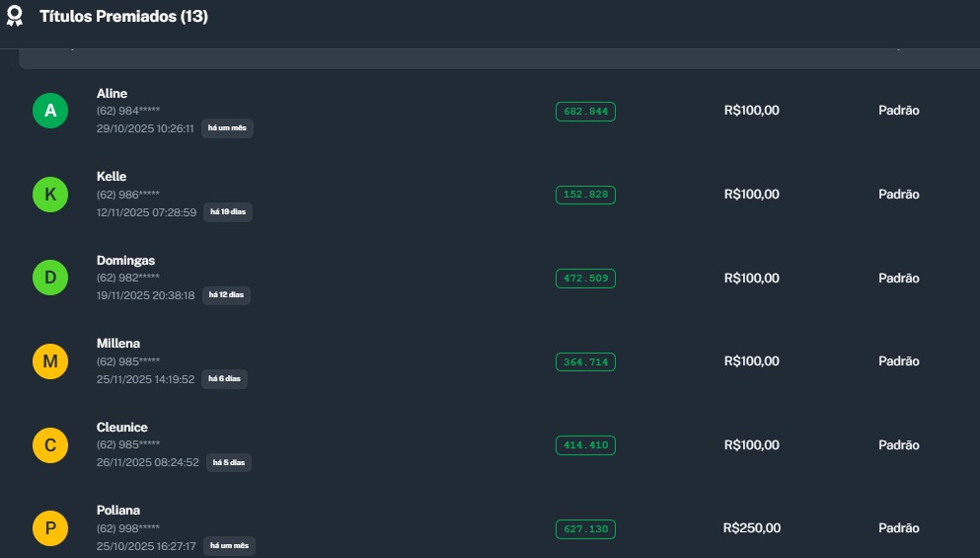
Task: Click the Padrão label in Cleunice's row
Action: pyautogui.click(x=898, y=445)
